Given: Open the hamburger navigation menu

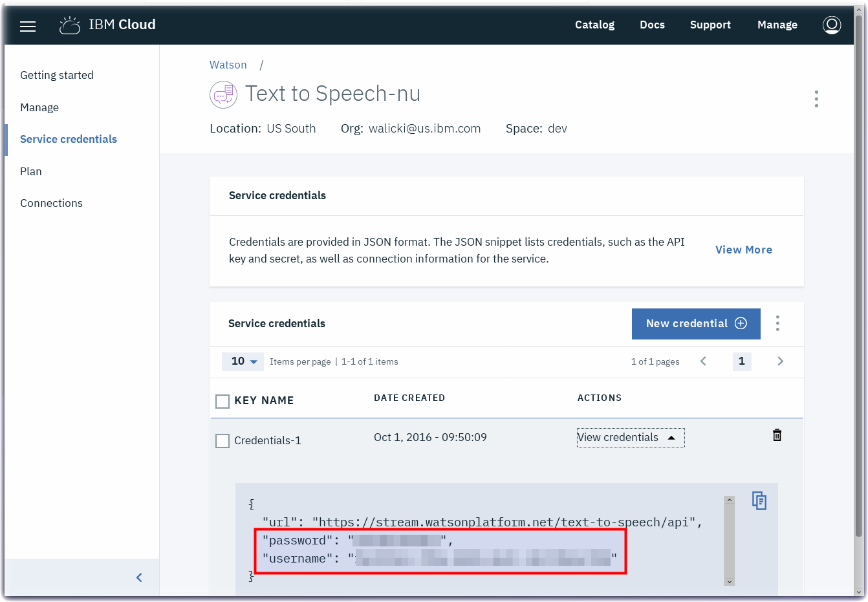Looking at the screenshot, I should point(28,27).
